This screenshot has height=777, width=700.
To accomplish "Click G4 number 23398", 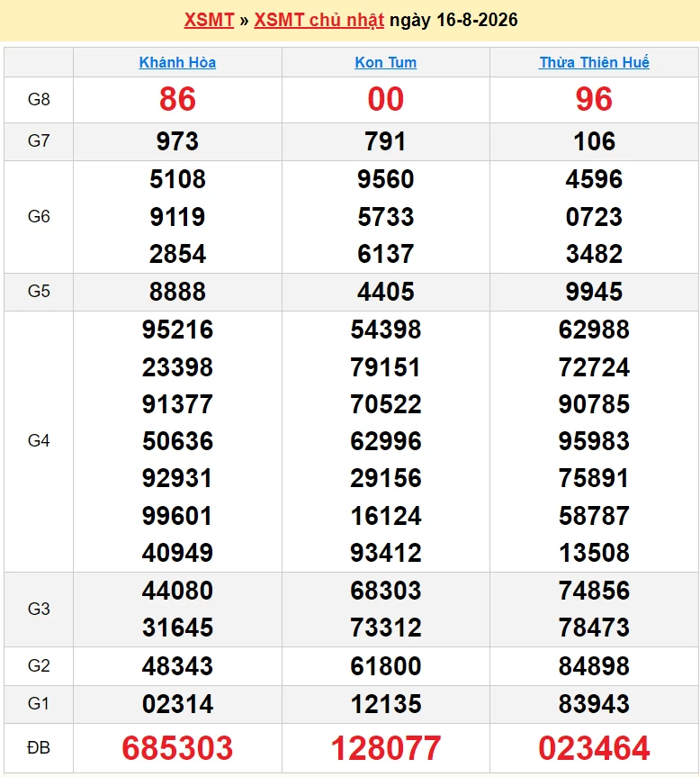I will [x=178, y=367].
